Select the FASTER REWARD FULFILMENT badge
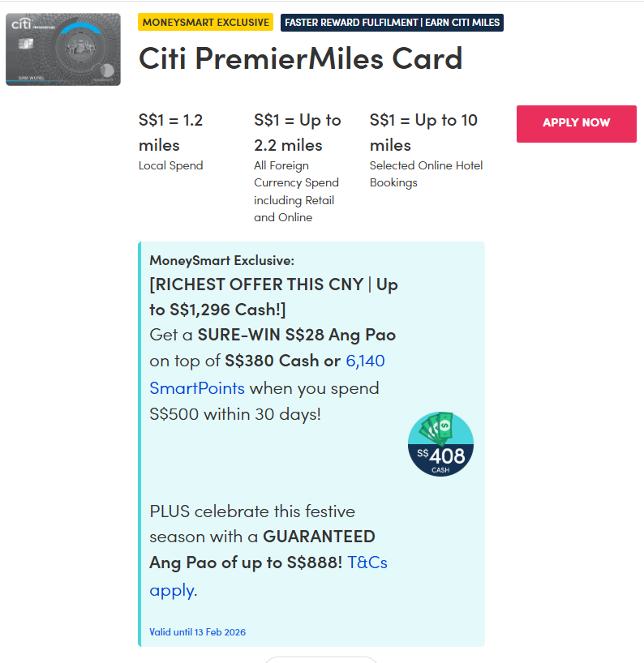Viewport: 644px width, 663px height. click(x=392, y=22)
